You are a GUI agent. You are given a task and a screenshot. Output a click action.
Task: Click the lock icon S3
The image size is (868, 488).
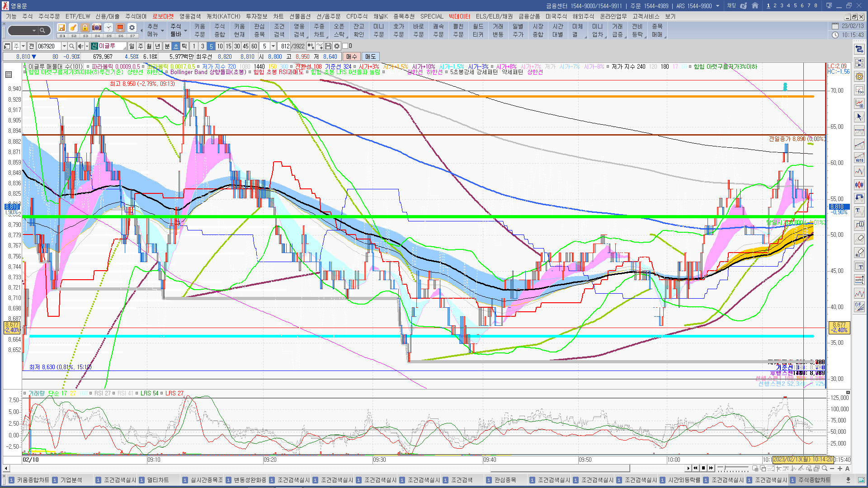point(85,28)
